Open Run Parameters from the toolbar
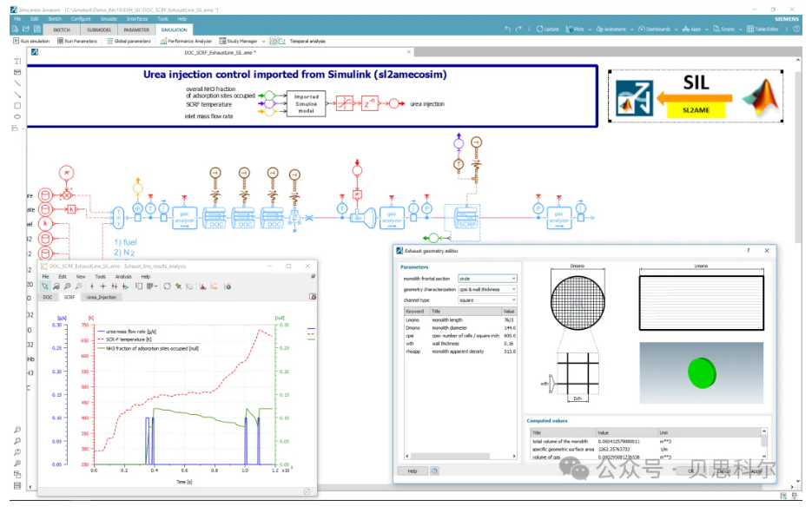Screen dimensions: 812x507 79,41
